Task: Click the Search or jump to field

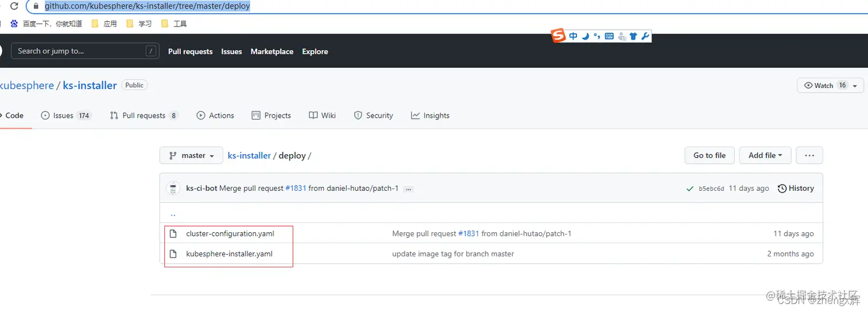Action: [x=85, y=51]
